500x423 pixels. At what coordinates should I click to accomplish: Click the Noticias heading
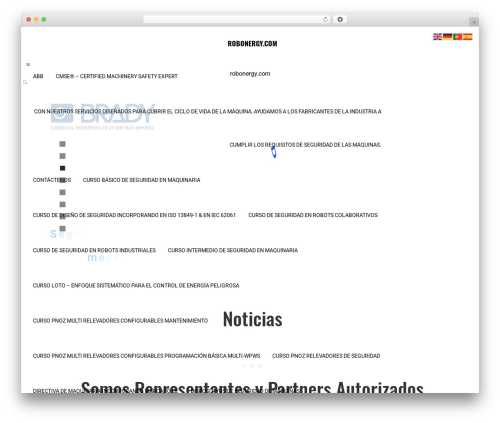252,319
